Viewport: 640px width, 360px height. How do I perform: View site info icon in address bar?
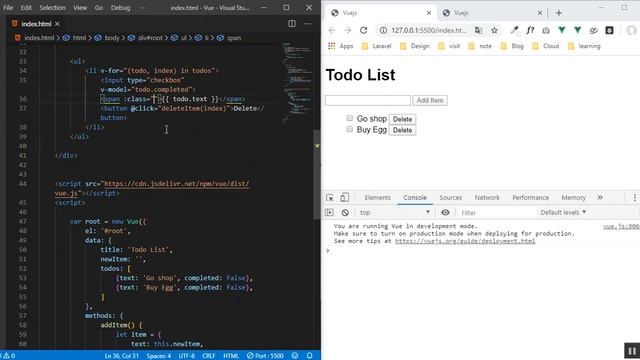(383, 30)
